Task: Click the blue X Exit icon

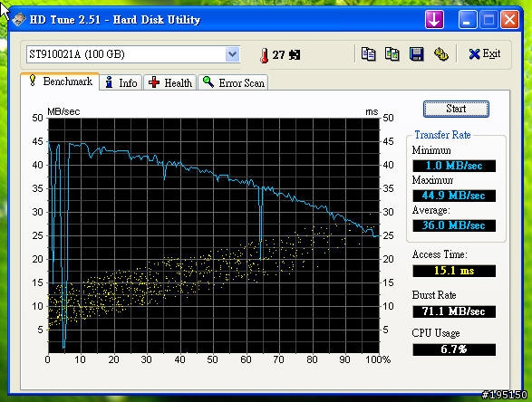Action: coord(474,54)
